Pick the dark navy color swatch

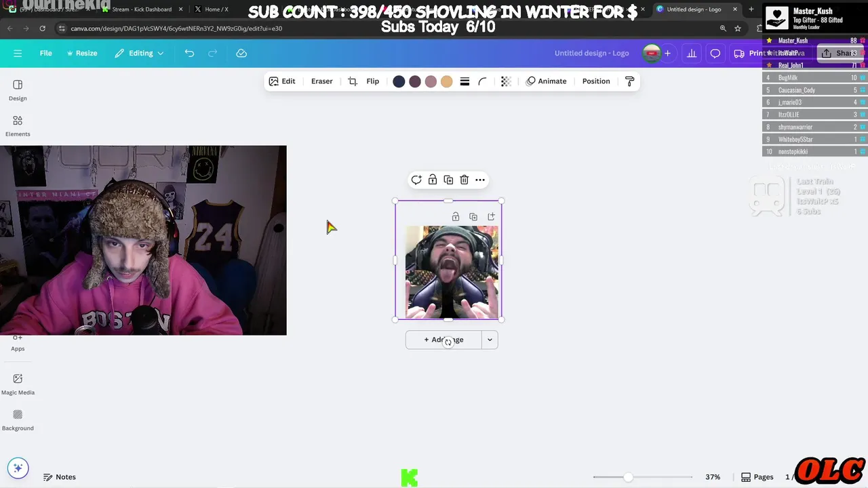coord(399,81)
